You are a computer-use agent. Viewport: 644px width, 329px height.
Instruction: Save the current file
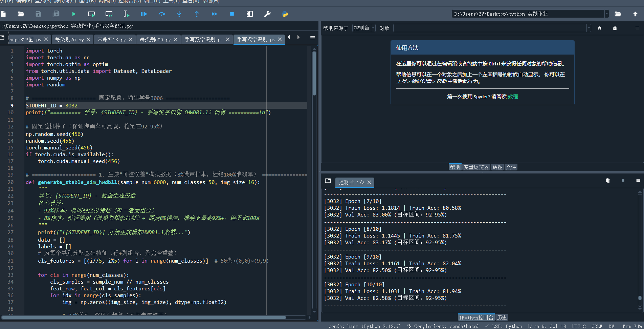[38, 14]
